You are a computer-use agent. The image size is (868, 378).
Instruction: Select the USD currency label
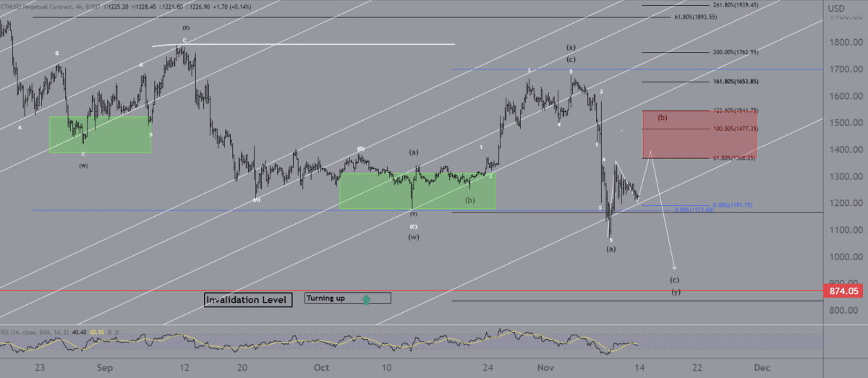[837, 8]
